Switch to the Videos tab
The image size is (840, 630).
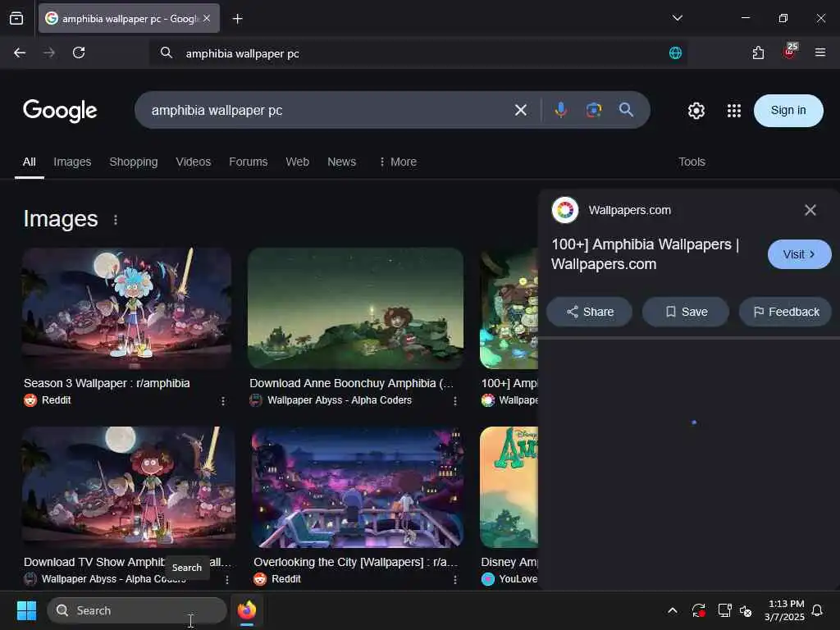[x=194, y=162]
